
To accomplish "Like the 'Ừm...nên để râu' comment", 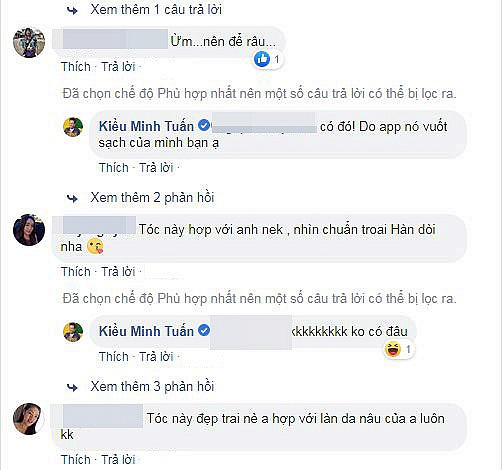I will click(x=76, y=67).
